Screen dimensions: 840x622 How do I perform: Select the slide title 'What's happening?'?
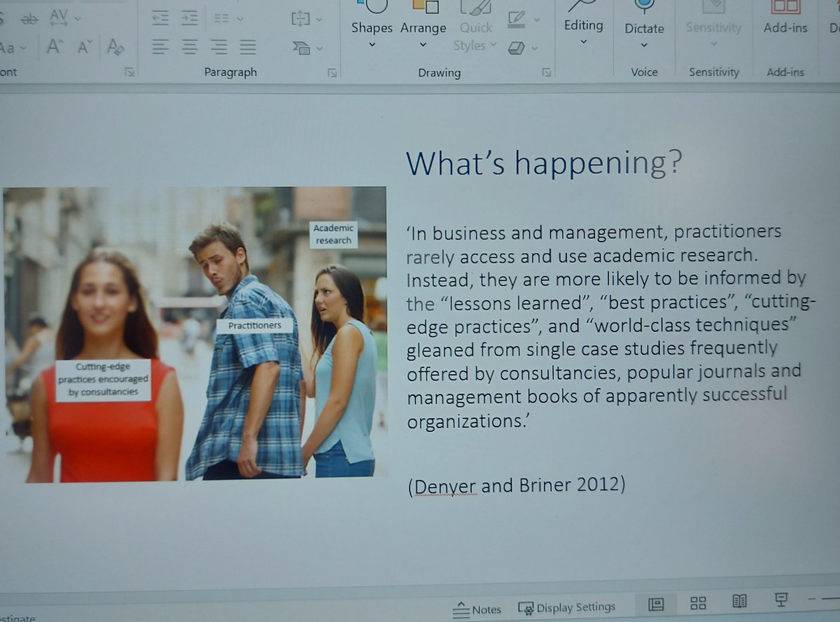(x=544, y=163)
